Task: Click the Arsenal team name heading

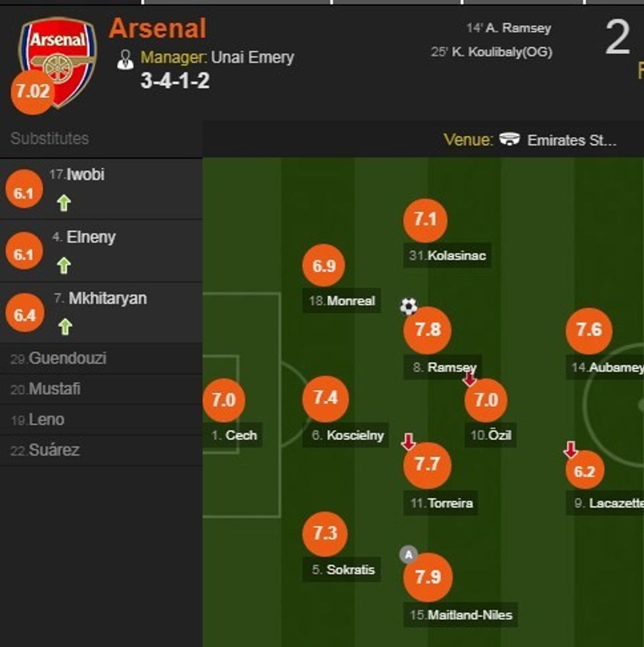Action: [158, 29]
